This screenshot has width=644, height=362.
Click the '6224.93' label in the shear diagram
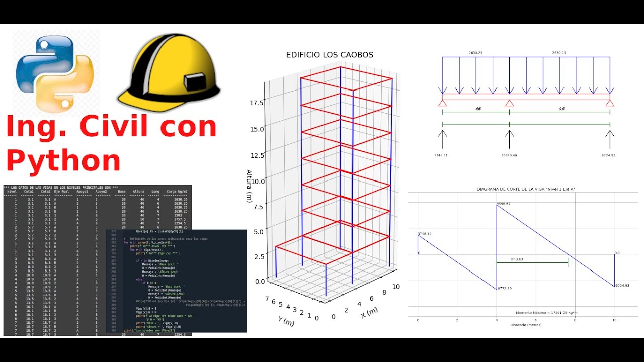622,285
